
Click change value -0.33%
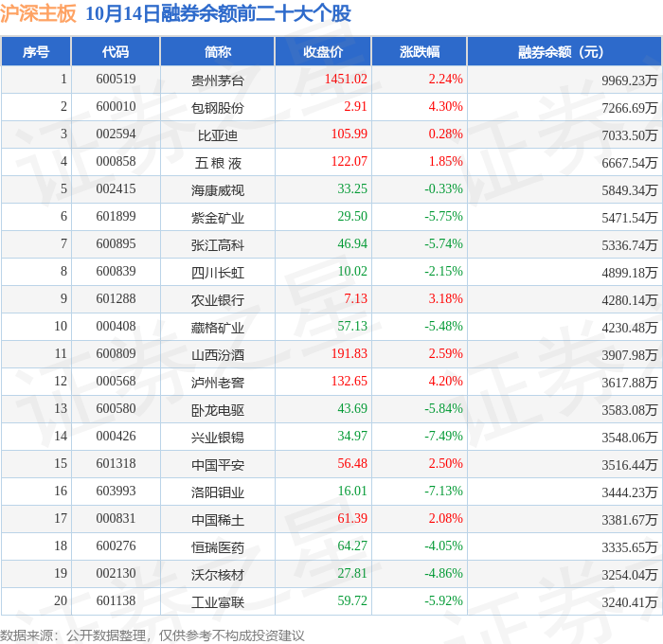tap(443, 189)
